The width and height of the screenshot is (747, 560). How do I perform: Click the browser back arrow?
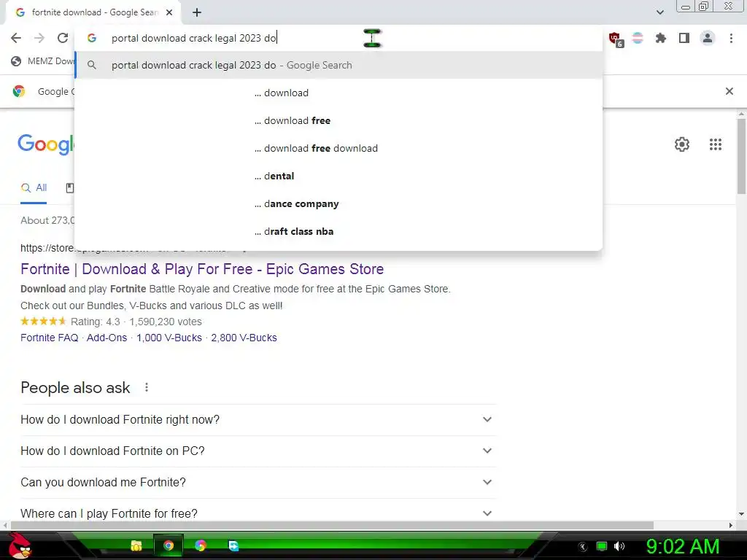pyautogui.click(x=16, y=38)
